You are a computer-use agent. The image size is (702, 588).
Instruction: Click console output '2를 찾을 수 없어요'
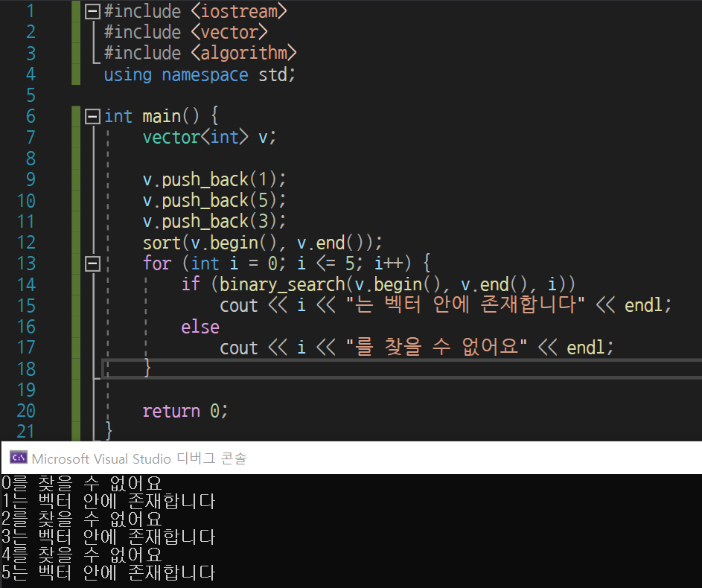pyautogui.click(x=81, y=519)
